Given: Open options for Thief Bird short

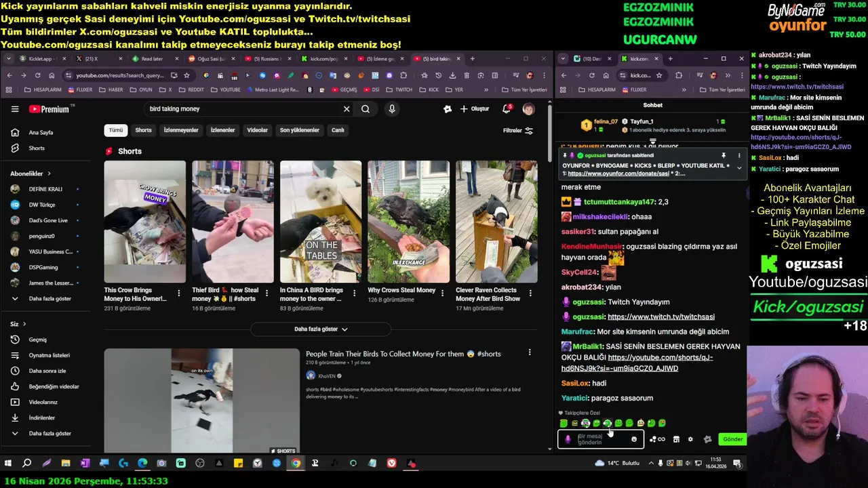Looking at the screenshot, I should point(267,293).
